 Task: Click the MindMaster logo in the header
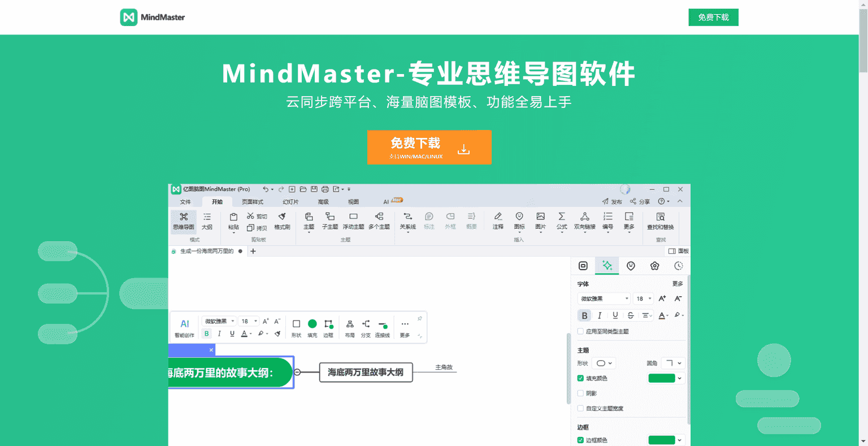(153, 18)
